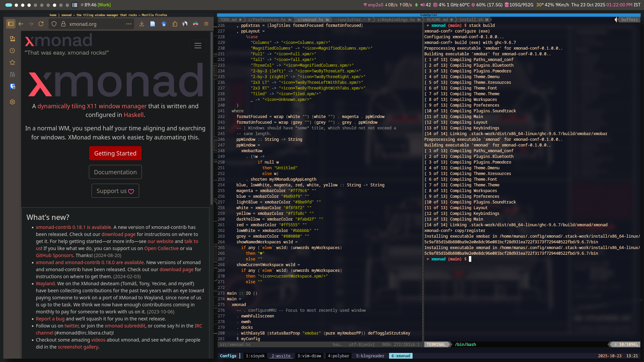
Task: Click the Getting Started button
Action: click(x=115, y=153)
